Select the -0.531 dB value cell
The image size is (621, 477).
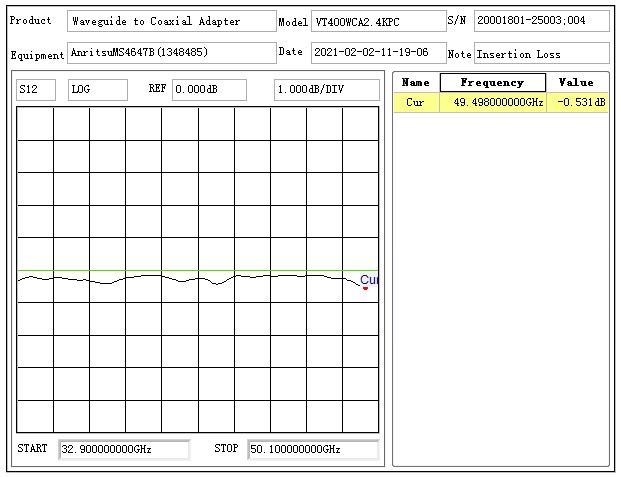[x=577, y=102]
